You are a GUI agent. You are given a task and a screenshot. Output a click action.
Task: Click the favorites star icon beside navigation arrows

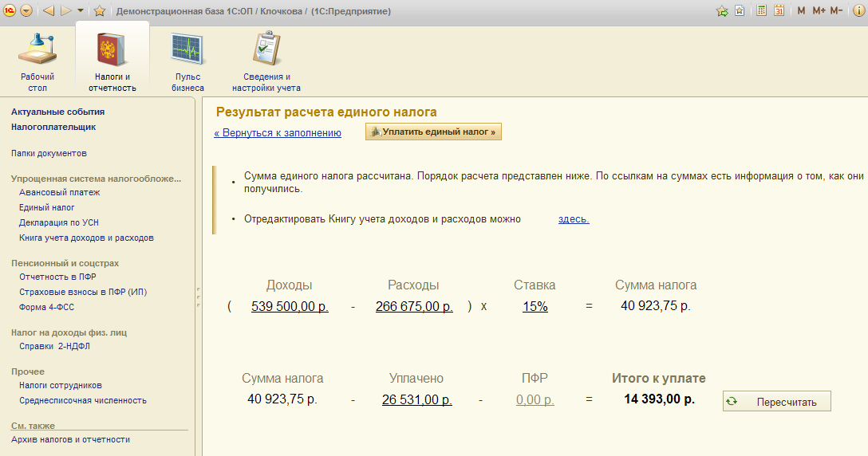(100, 11)
